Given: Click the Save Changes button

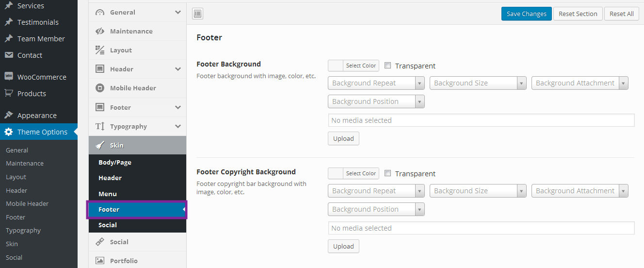Looking at the screenshot, I should tap(526, 14).
